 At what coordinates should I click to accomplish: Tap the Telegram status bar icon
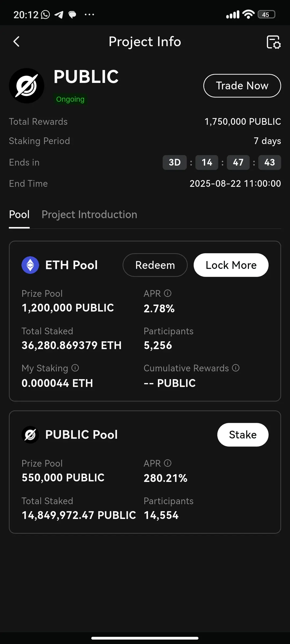[59, 14]
